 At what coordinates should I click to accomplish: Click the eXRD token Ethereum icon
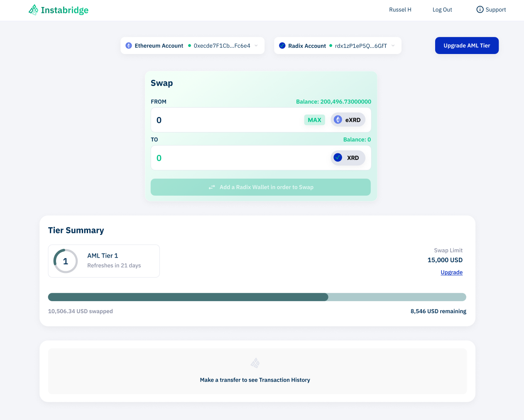[x=338, y=120]
